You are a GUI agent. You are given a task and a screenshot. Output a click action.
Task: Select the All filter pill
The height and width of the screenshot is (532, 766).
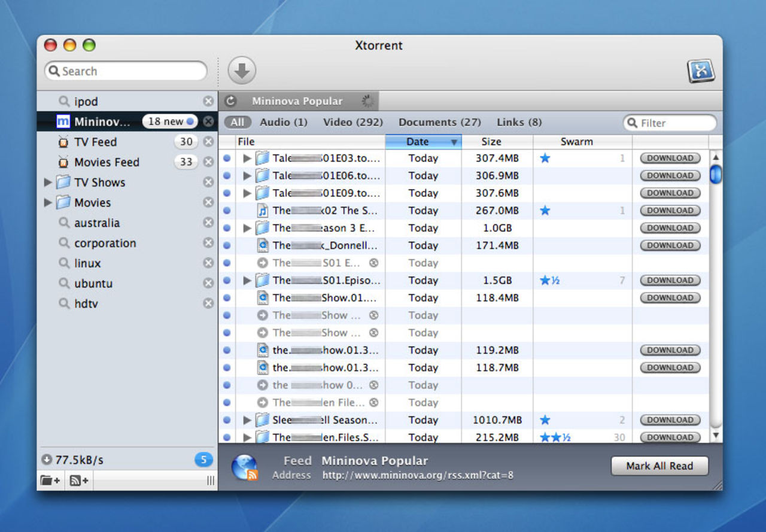238,122
